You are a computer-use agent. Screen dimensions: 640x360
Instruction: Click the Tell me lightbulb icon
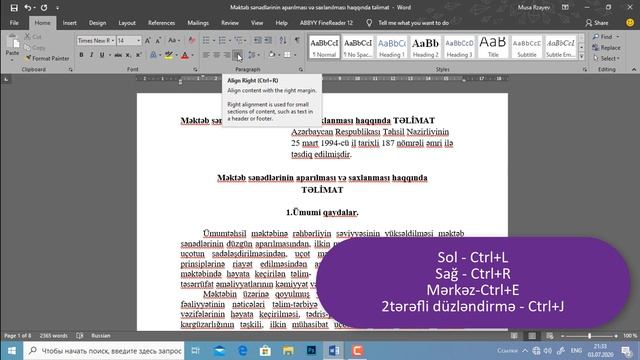coord(369,23)
